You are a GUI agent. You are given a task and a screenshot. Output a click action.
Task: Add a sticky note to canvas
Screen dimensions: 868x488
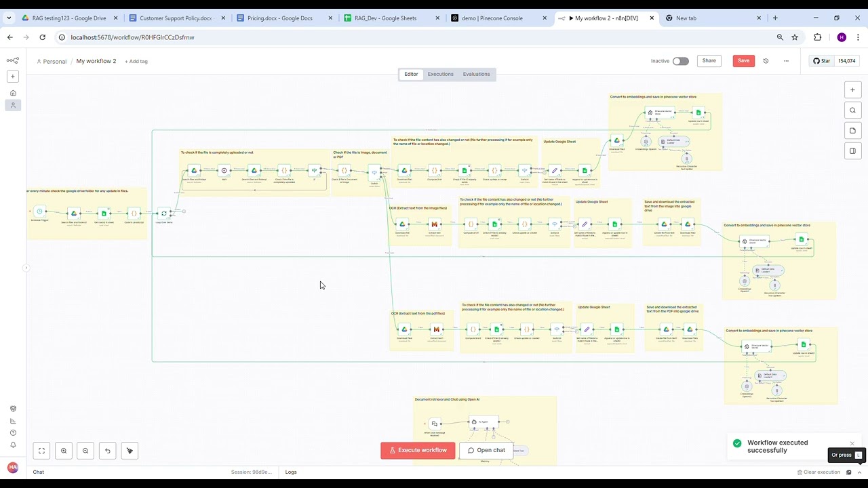pos(853,130)
